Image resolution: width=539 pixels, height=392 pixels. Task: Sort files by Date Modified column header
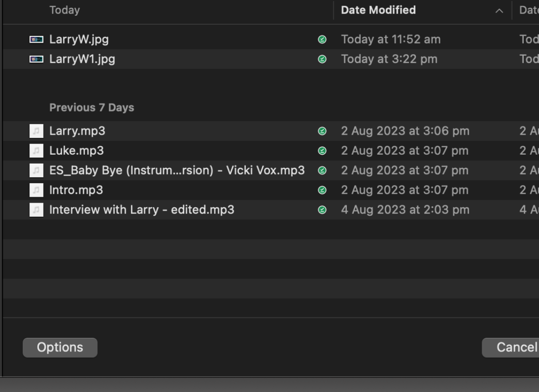tap(378, 11)
